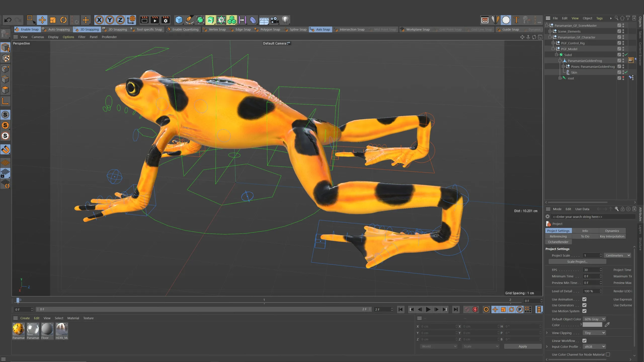
Task: Toggle Use Animation checkbox
Action: pyautogui.click(x=584, y=299)
